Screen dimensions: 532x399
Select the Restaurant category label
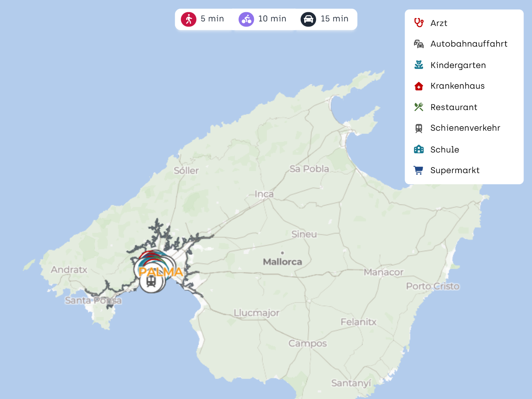(x=454, y=107)
